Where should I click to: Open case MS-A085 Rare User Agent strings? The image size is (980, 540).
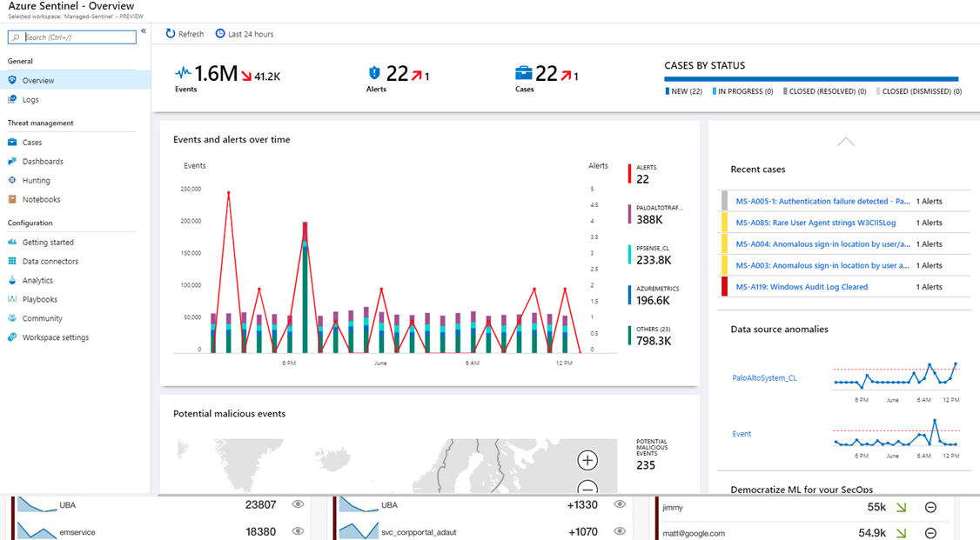[x=816, y=223]
